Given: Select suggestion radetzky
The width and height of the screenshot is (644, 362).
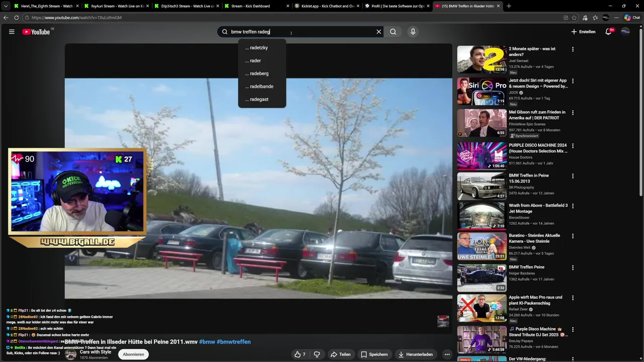Looking at the screenshot, I should [262, 48].
